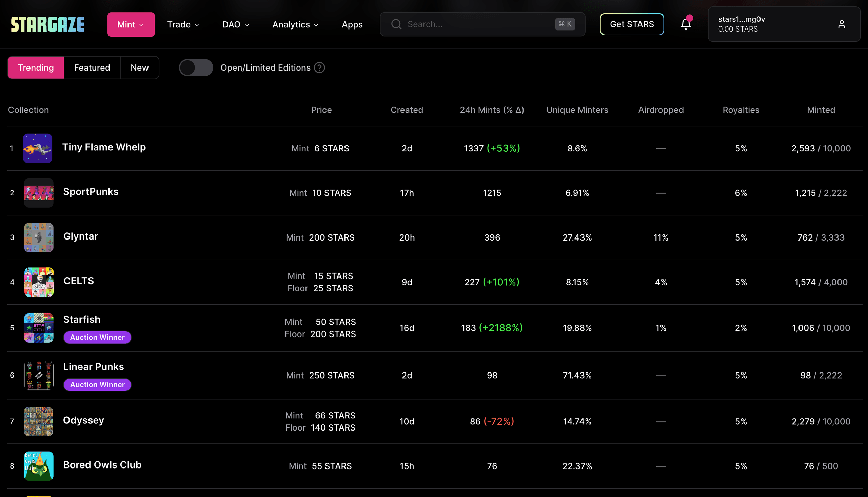Click the search magnifier icon
Image resolution: width=868 pixels, height=497 pixels.
pos(396,24)
